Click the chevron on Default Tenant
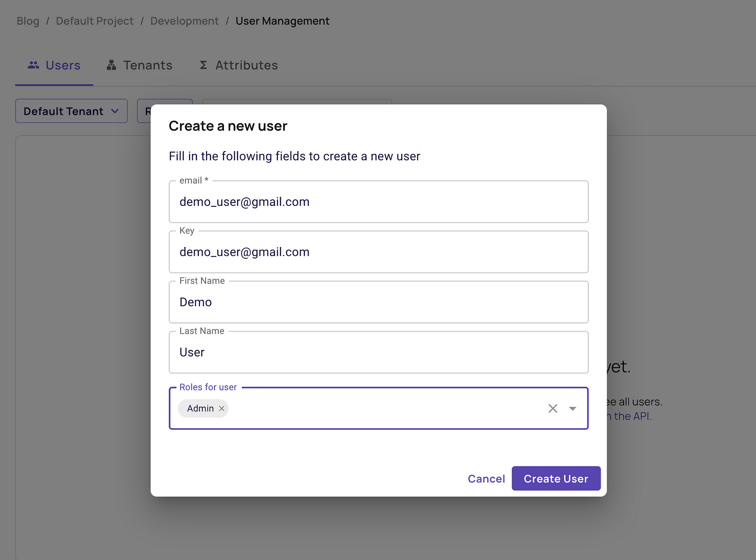Image resolution: width=756 pixels, height=560 pixels. point(115,111)
